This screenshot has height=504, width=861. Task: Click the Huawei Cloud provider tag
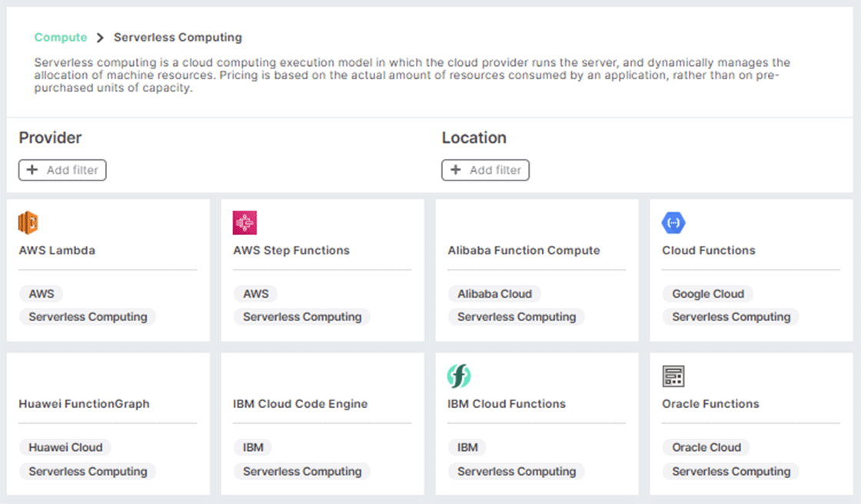click(x=65, y=447)
